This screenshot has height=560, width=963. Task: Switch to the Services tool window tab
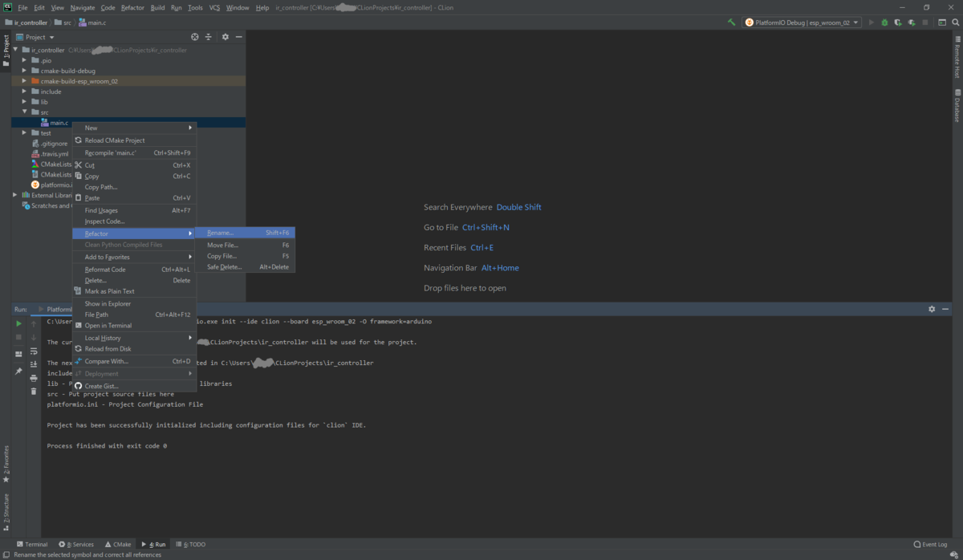[76, 544]
